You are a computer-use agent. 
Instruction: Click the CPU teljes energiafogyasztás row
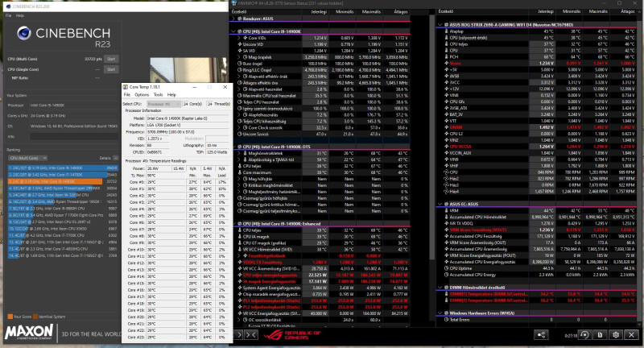[x=323, y=275]
